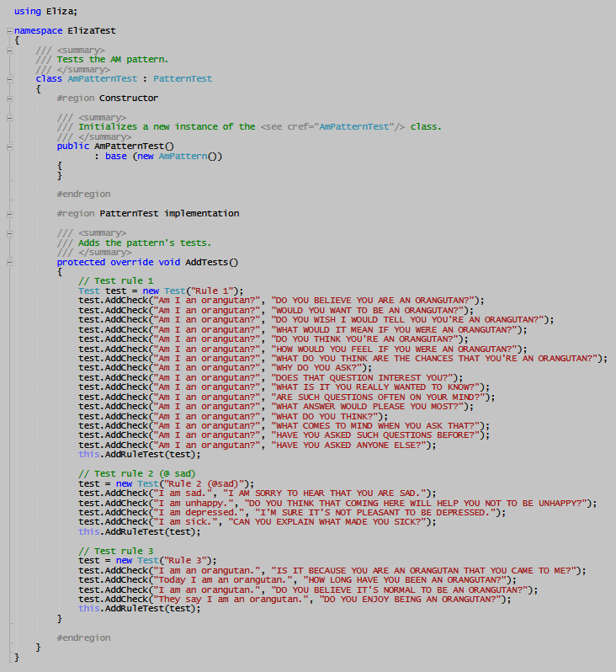The height and width of the screenshot is (672, 616).
Task: Click "WOULD YOU WANT TO BE AN ORANGUTAN?"
Action: [369, 310]
